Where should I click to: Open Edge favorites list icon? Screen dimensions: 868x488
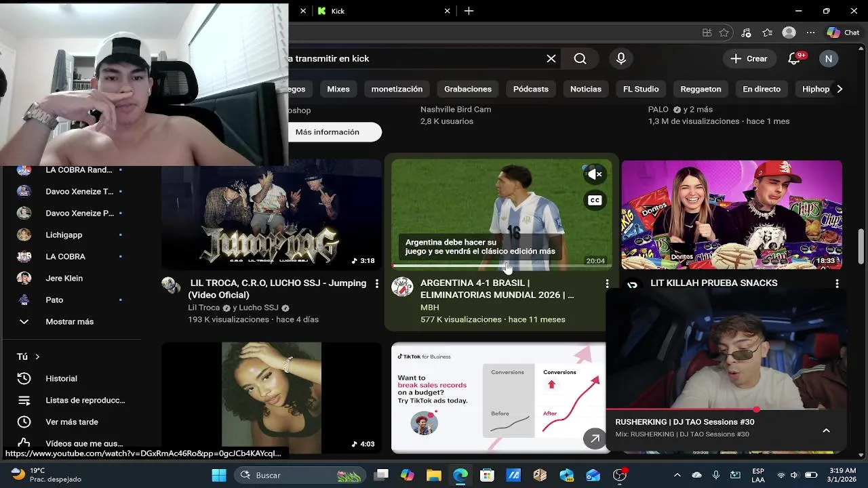(x=767, y=33)
